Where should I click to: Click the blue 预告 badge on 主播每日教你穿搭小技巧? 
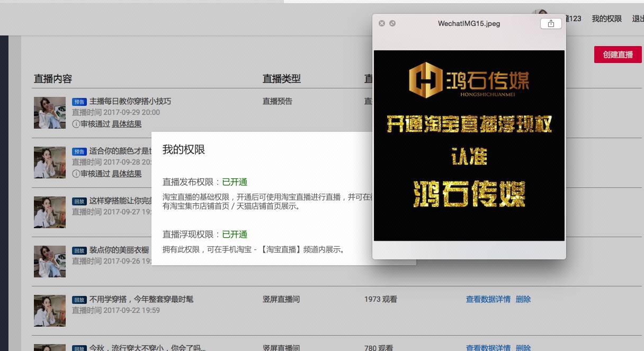click(79, 102)
